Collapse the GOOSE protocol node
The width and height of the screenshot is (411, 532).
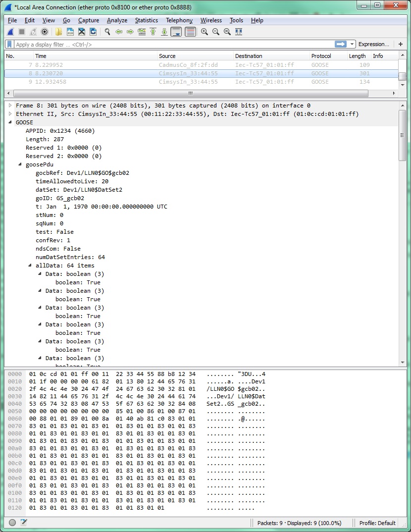(10, 122)
